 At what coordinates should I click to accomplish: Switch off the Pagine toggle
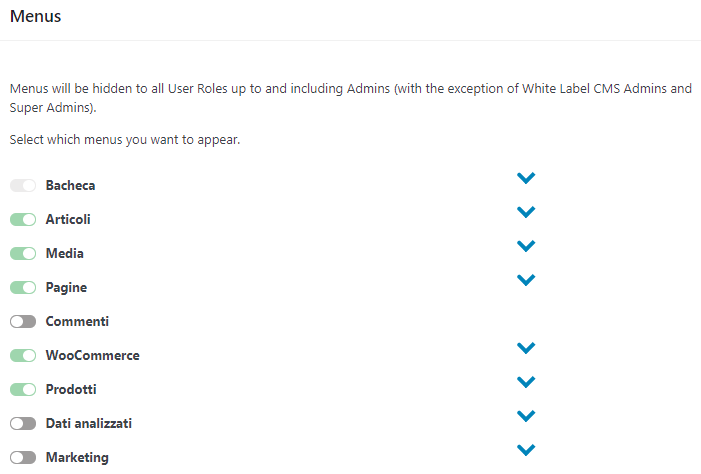[23, 288]
